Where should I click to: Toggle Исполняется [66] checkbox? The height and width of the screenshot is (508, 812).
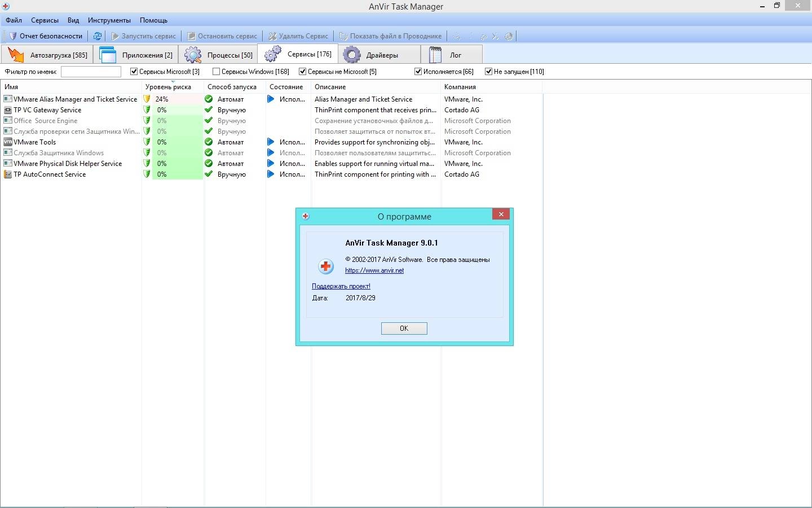418,72
